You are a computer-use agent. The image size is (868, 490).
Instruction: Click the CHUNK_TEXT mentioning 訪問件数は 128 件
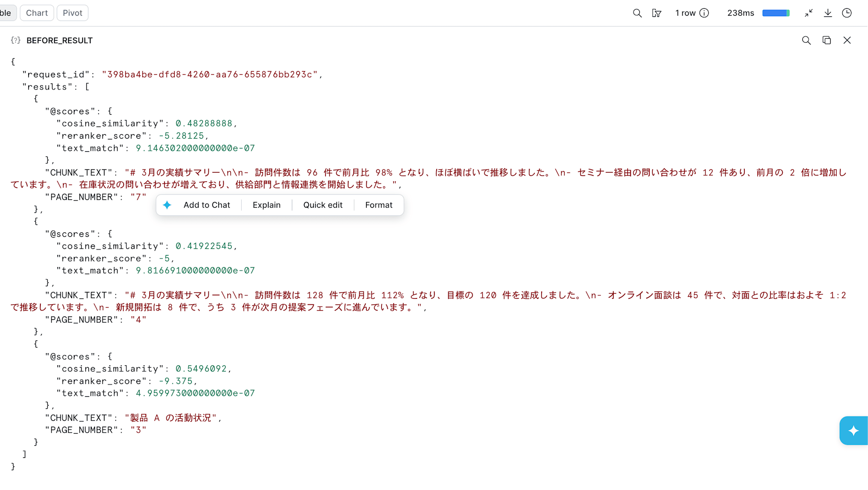[429, 301]
